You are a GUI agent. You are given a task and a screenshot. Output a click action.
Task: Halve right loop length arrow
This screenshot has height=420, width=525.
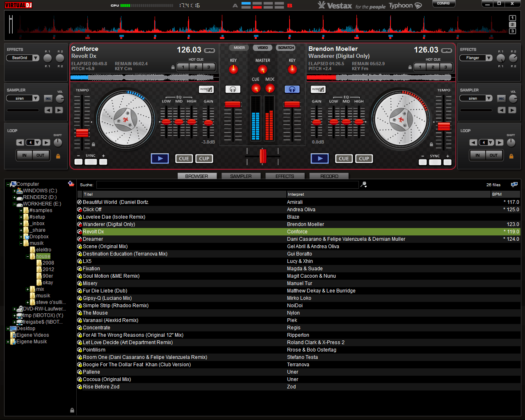click(x=473, y=142)
